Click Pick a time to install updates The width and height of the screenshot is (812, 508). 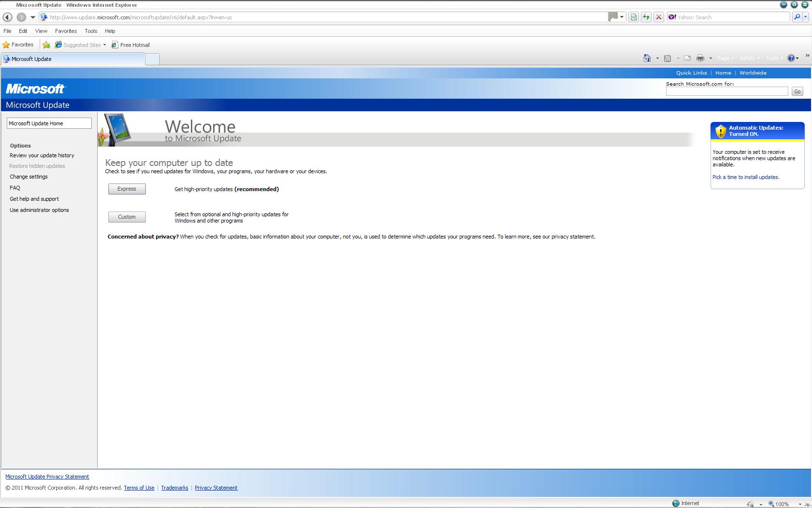click(745, 177)
